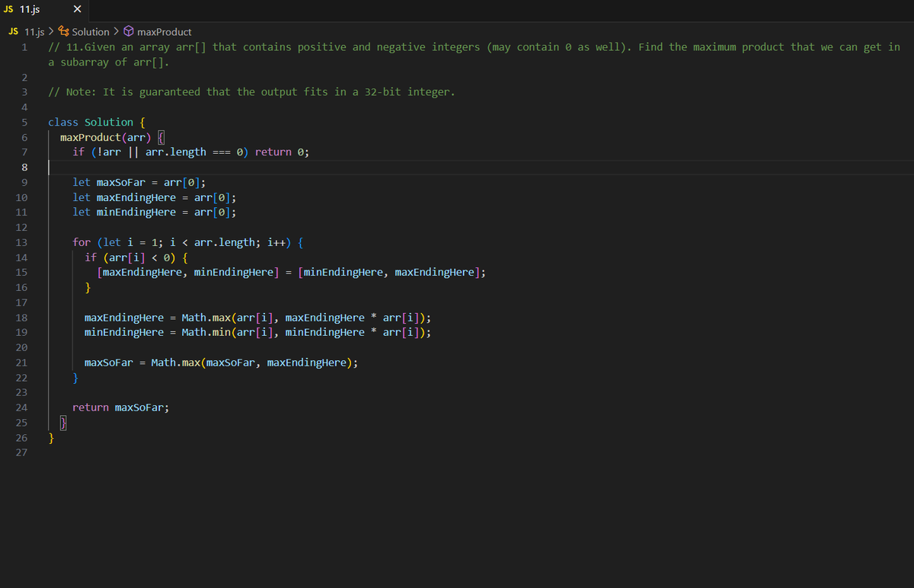Click 'let maxSoFar = arr[0];' line
This screenshot has width=914, height=588.
tap(139, 182)
